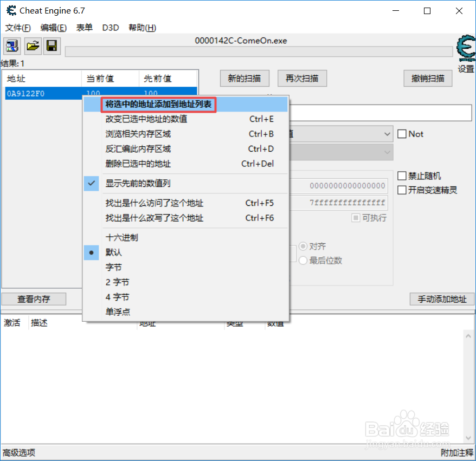Click the scan value input field
Viewport: 476px width, 461px height.
pyautogui.click(x=381, y=113)
